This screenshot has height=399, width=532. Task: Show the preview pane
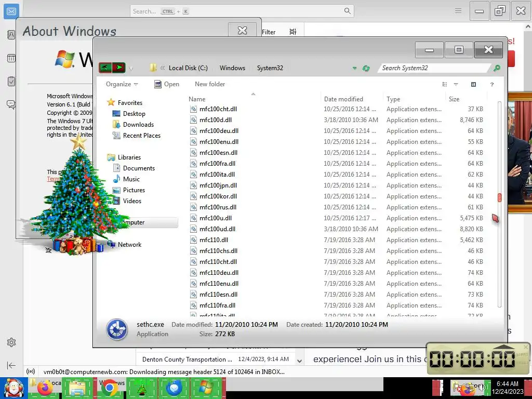(x=473, y=84)
